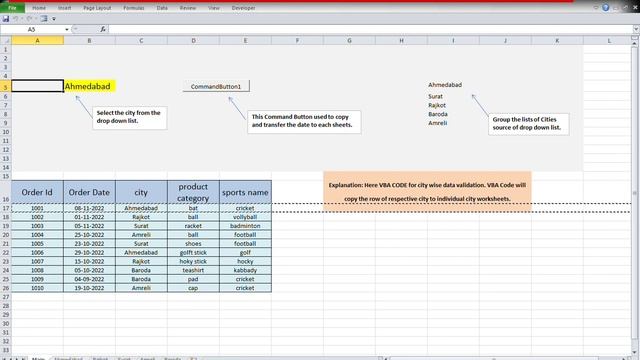
Task: Click the Order Date header cell
Action: [x=89, y=192]
